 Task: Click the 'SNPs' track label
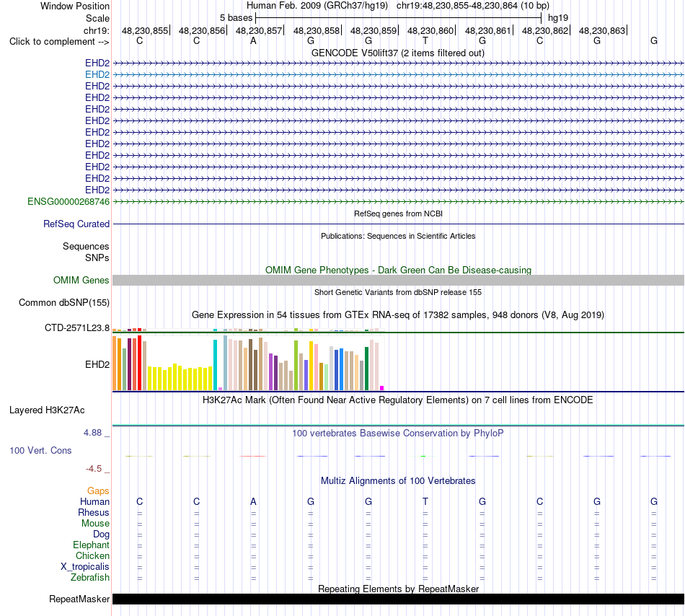point(97,258)
